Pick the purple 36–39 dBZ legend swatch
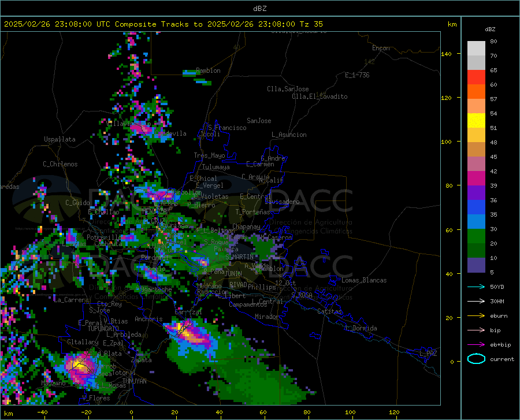This screenshot has width=520, height=420. pyautogui.click(x=476, y=193)
